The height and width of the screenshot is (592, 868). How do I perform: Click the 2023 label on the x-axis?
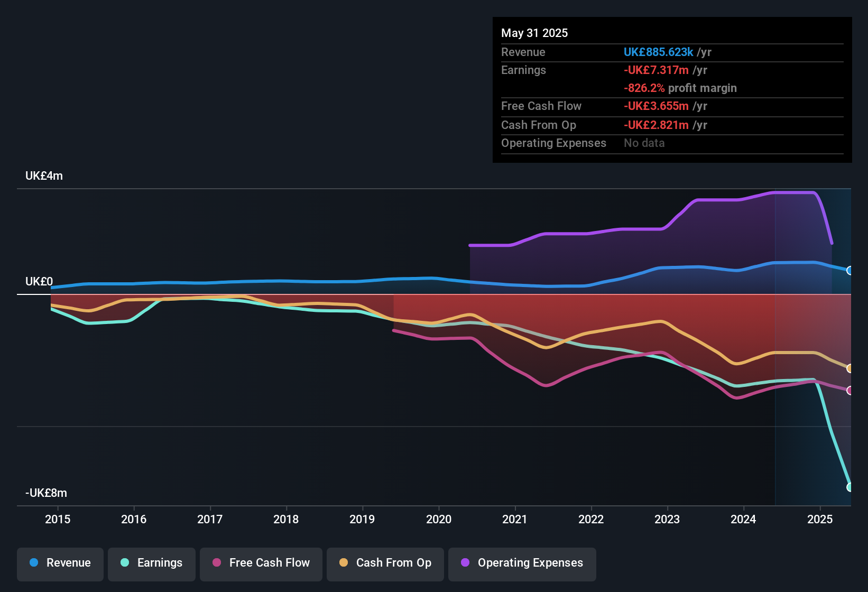tap(667, 520)
